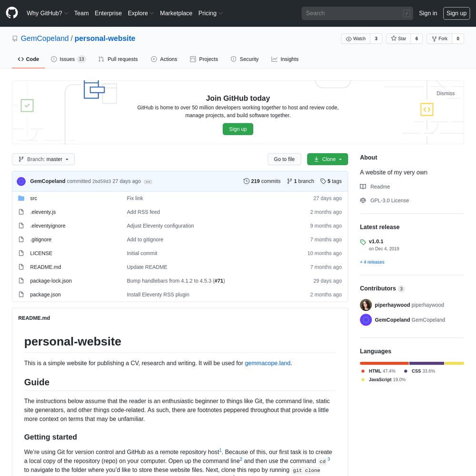The height and width of the screenshot is (476, 476).
Task: Dismiss the Join GitHub banner
Action: click(446, 93)
